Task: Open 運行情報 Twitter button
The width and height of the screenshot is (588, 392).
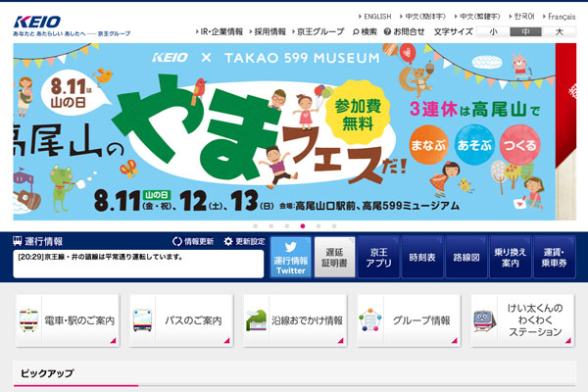Action: pos(291,258)
